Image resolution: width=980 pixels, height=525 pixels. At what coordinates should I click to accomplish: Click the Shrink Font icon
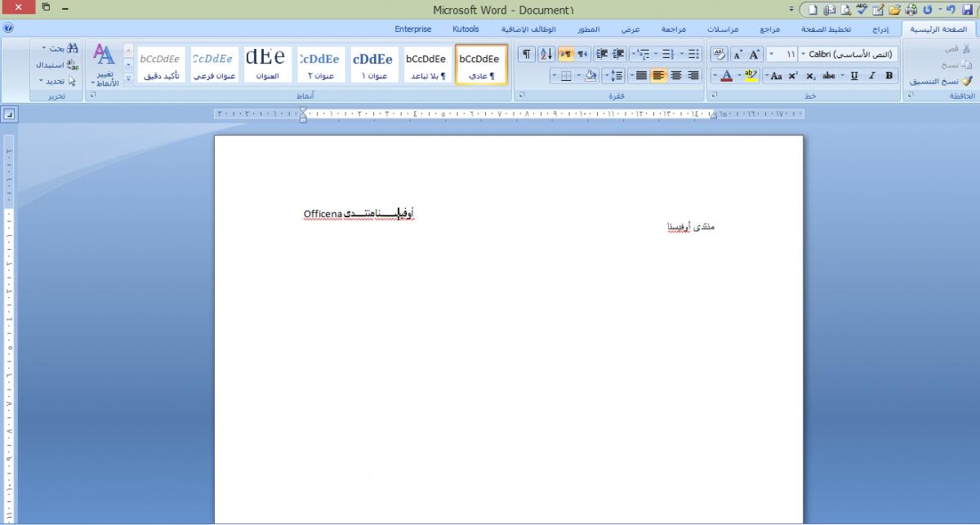(x=737, y=55)
